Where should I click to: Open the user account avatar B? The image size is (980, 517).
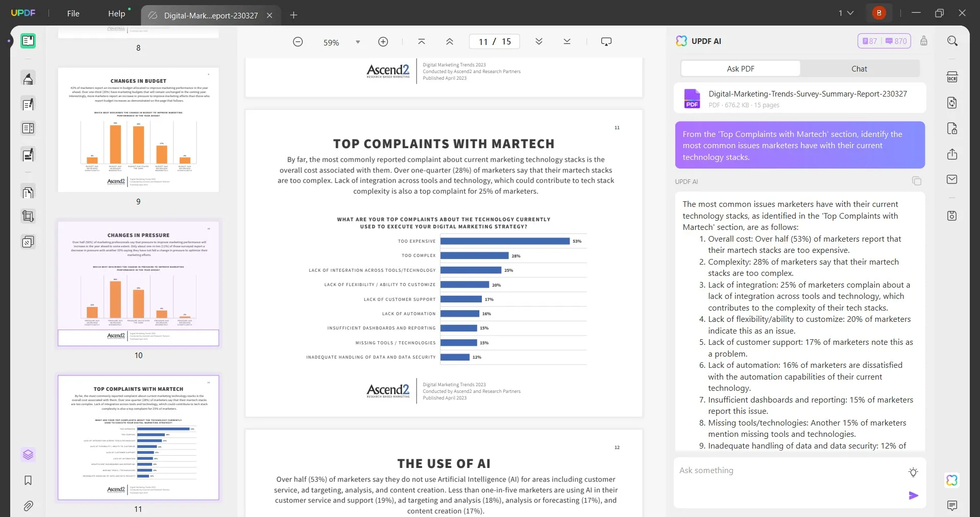click(879, 13)
